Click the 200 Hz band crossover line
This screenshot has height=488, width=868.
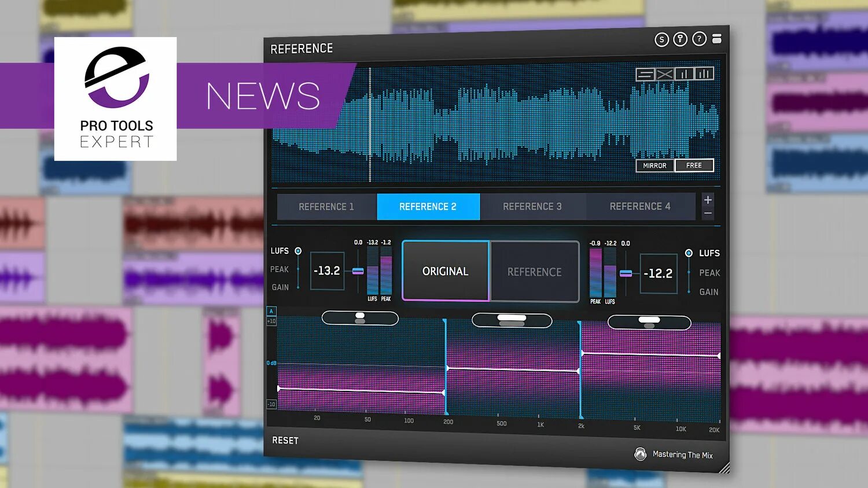tap(446, 367)
